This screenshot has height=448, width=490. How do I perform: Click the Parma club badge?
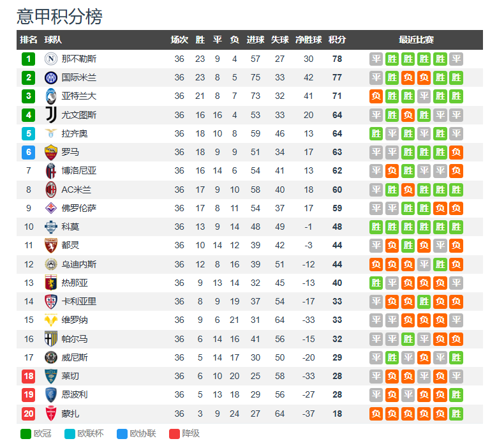pyautogui.click(x=51, y=339)
